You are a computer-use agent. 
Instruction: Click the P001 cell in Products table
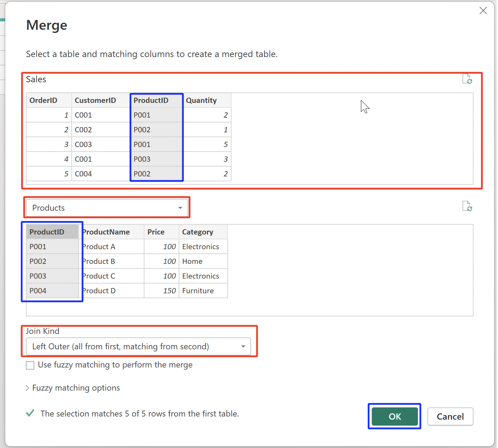click(x=52, y=247)
